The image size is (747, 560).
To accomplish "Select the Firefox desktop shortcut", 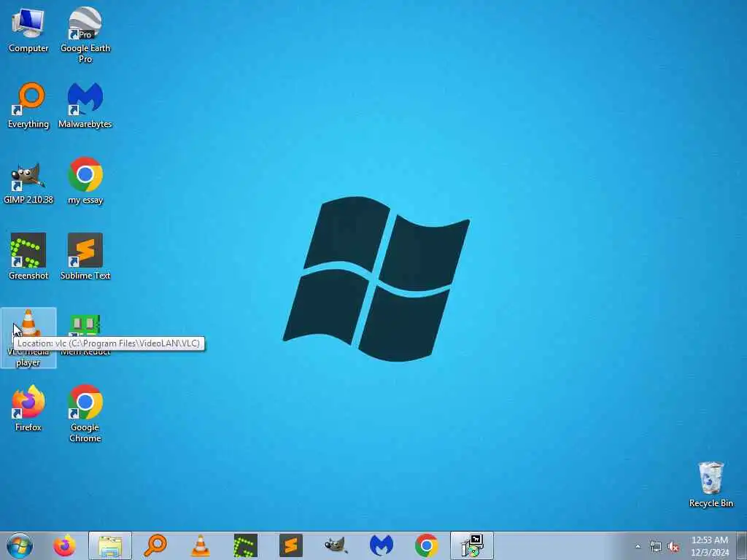I will (28, 408).
